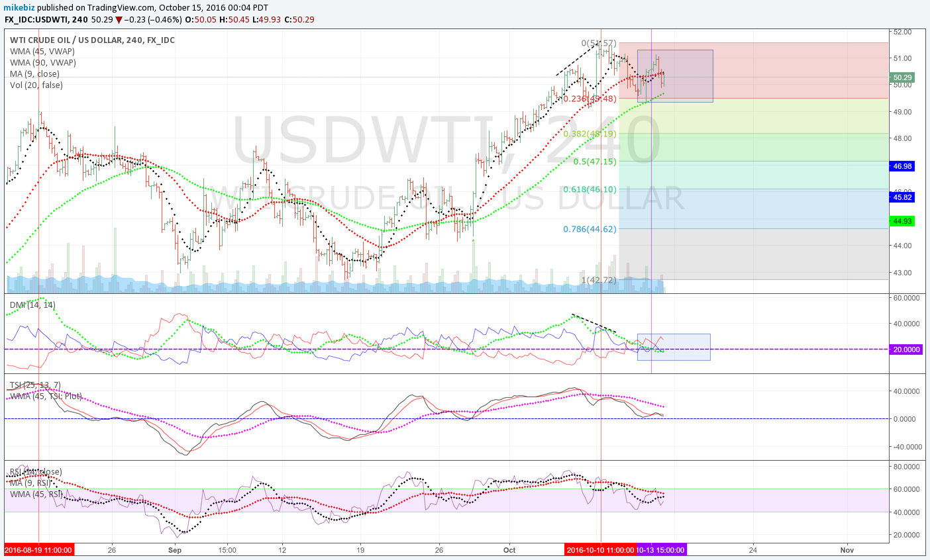Click the 0.236(49.48) Fibonacci level label
The width and height of the screenshot is (930, 560).
click(590, 99)
